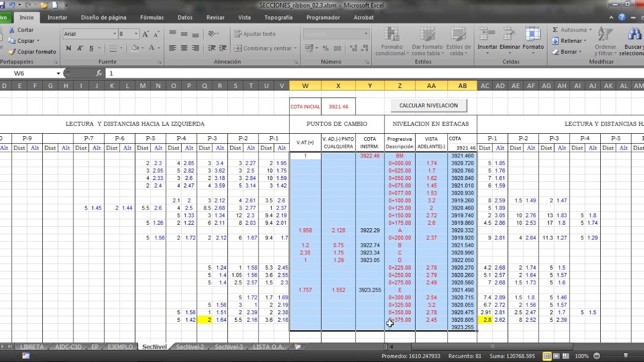Click the Borrar button
The height and width of the screenshot is (362, 644).
[567, 52]
